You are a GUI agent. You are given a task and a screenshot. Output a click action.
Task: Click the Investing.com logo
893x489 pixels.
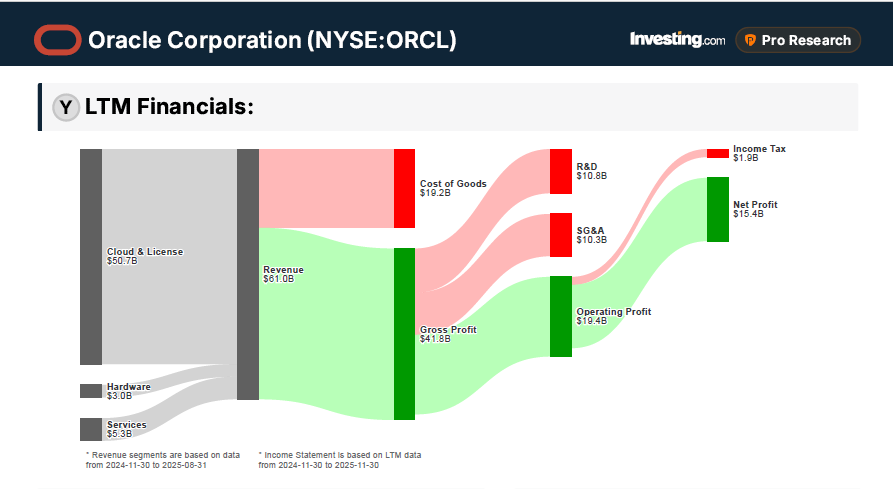pos(677,40)
